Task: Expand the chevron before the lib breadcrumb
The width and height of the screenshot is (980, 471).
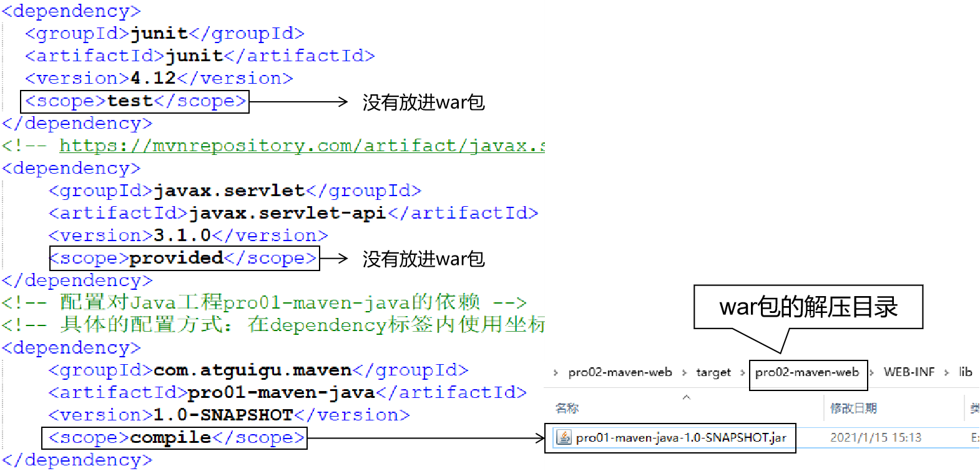Action: [x=946, y=373]
